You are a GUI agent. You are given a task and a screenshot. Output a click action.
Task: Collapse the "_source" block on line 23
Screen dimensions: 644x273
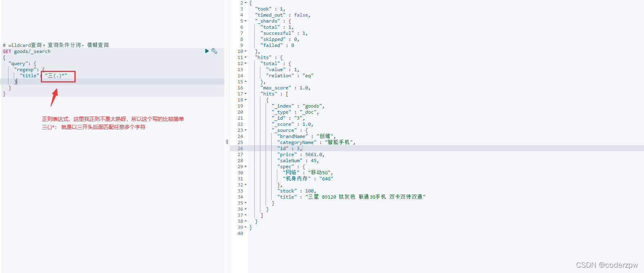pyautogui.click(x=245, y=130)
